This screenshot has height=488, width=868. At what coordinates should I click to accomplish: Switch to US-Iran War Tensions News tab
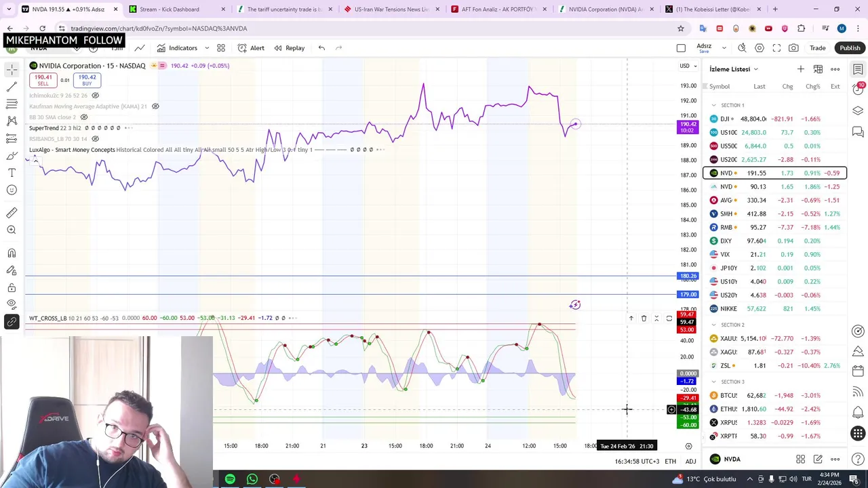(x=391, y=9)
